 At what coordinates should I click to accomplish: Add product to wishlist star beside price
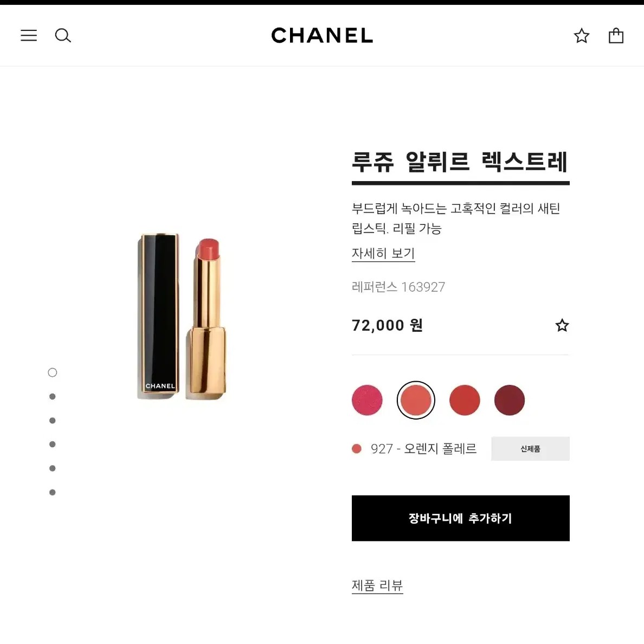click(562, 325)
